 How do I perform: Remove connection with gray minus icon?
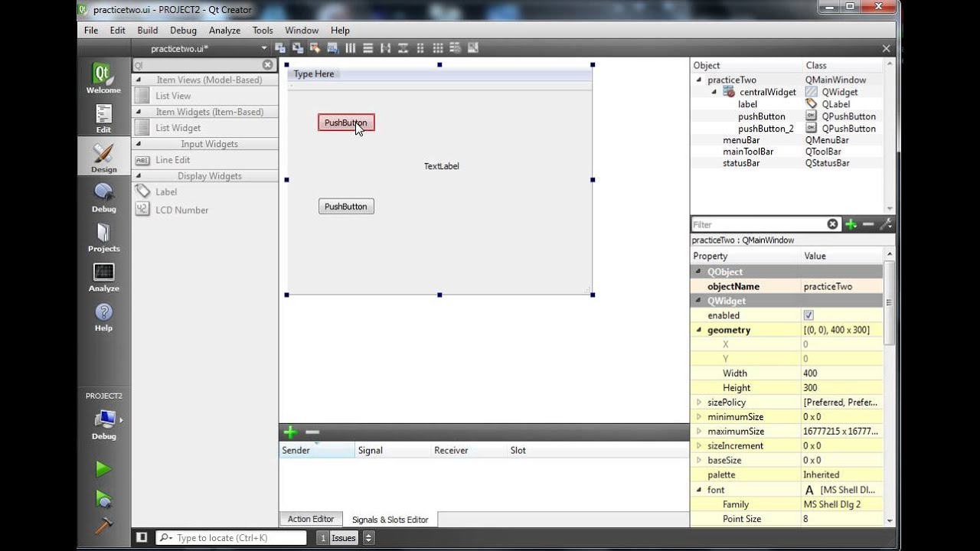point(312,432)
